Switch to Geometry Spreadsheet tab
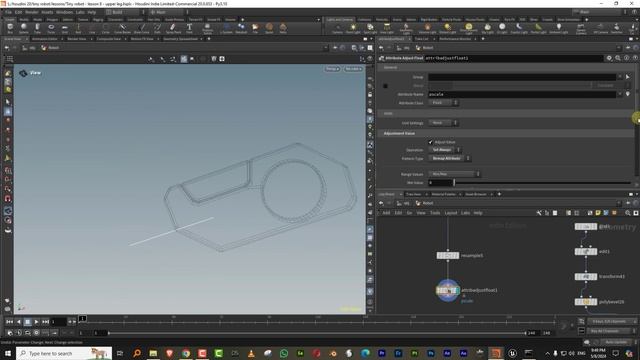640x360 pixels. [x=180, y=39]
